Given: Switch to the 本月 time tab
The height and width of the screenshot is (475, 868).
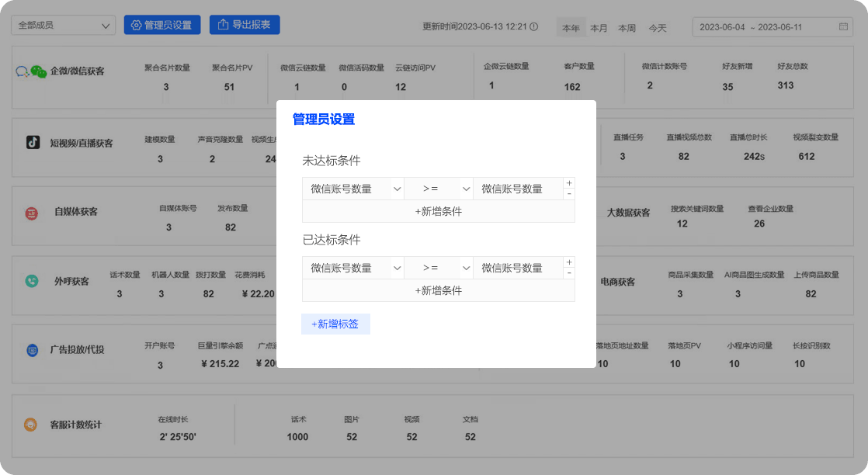Looking at the screenshot, I should coord(599,28).
